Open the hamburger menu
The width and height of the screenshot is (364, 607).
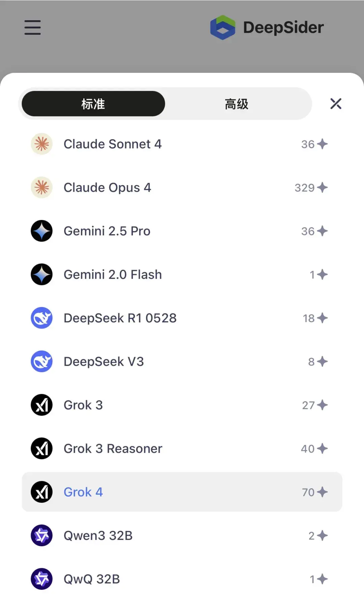tap(33, 27)
